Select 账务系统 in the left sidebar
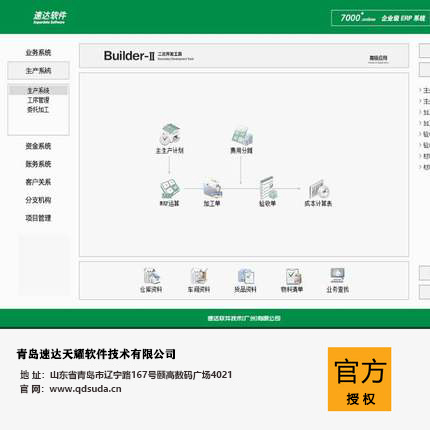This screenshot has height=430, width=430. (x=38, y=164)
